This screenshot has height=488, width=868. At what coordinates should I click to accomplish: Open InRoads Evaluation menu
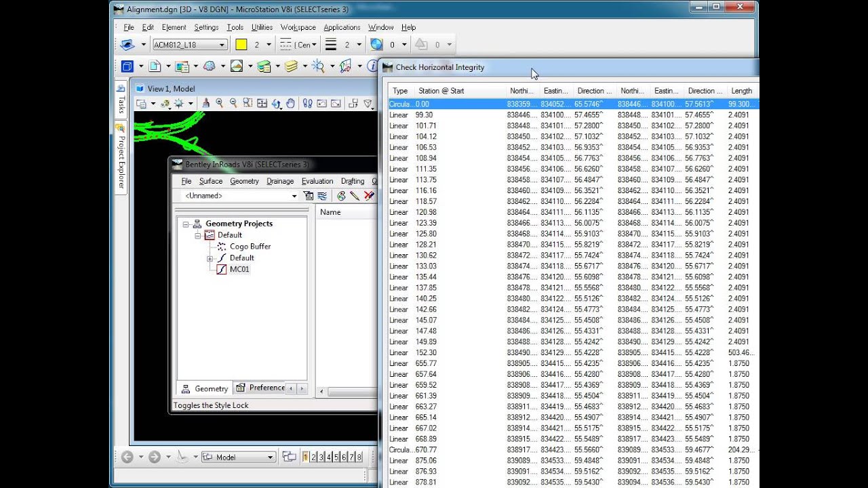tap(317, 181)
